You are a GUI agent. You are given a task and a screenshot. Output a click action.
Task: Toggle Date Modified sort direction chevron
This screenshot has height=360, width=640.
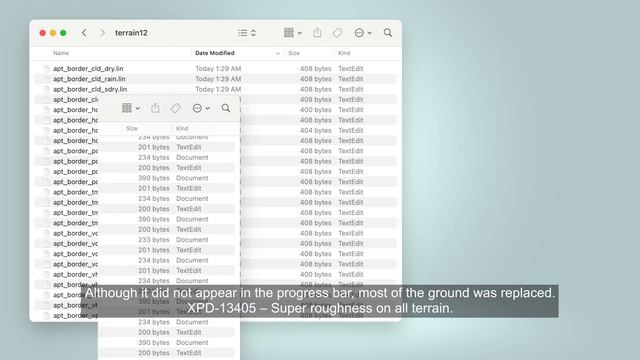278,53
